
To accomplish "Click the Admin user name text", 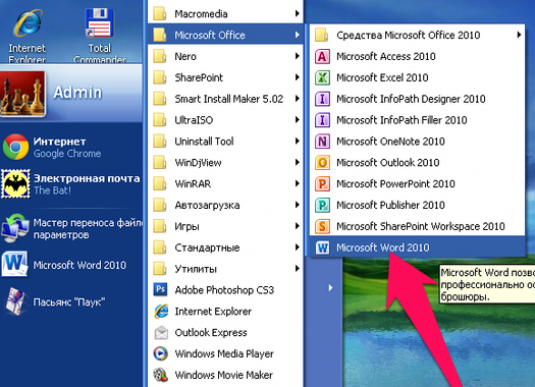I will click(78, 92).
